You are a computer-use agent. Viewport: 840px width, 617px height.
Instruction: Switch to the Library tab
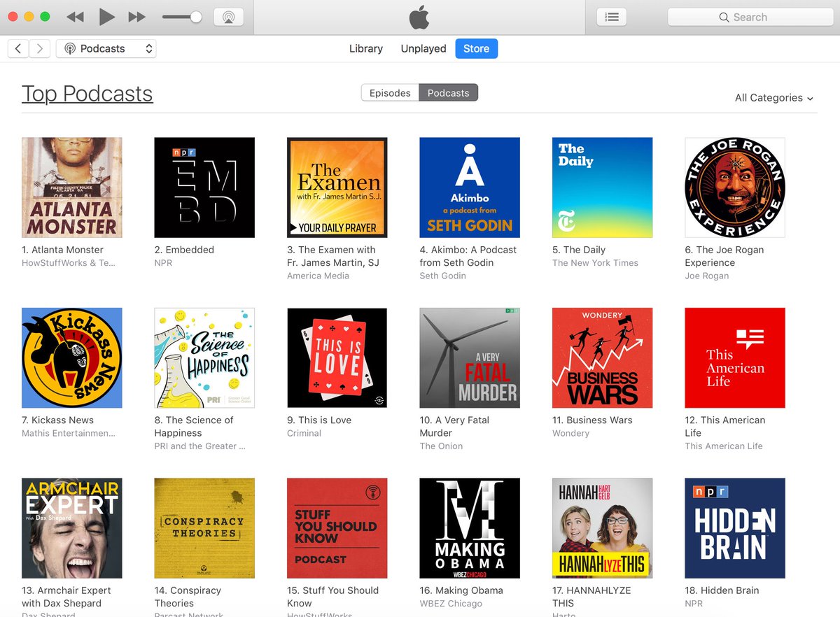366,48
